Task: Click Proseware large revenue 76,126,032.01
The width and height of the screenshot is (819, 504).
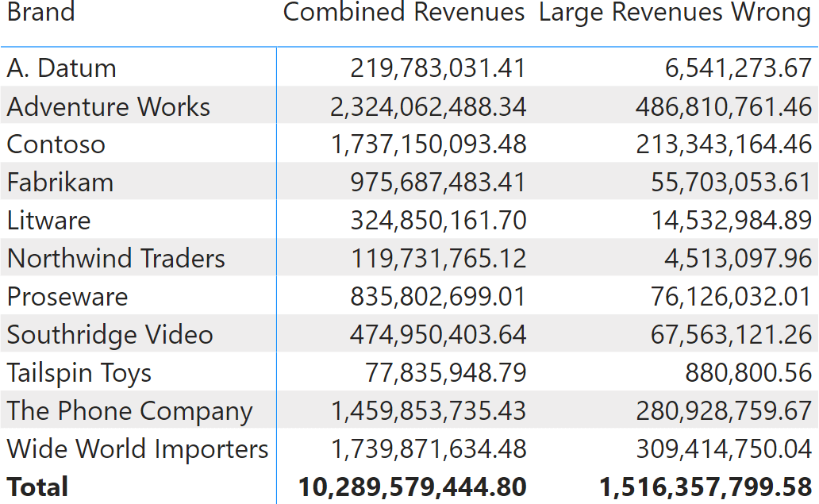Action: tap(731, 297)
